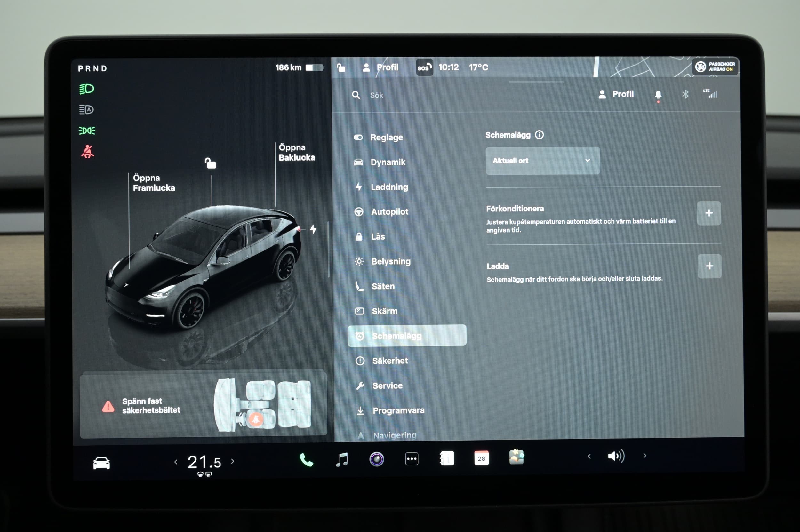800x532 pixels.
Task: Open the calendar app showing 28
Action: 481,458
